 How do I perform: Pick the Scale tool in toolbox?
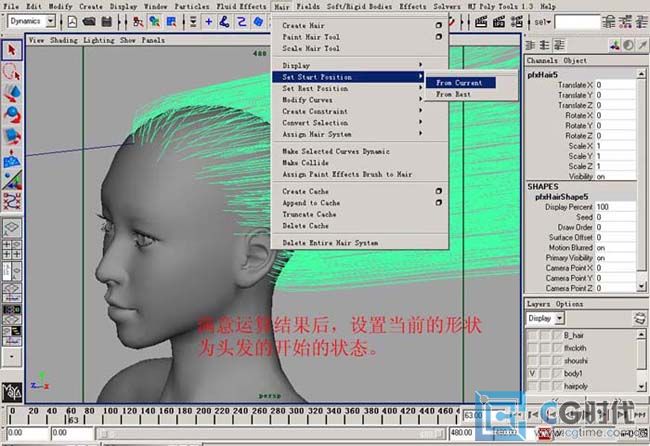[x=12, y=136]
